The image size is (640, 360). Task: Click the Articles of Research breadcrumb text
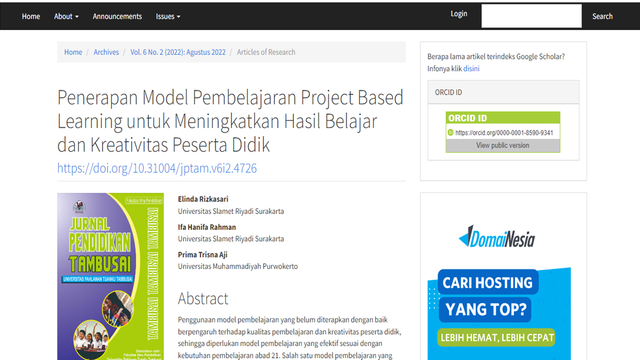pyautogui.click(x=266, y=52)
